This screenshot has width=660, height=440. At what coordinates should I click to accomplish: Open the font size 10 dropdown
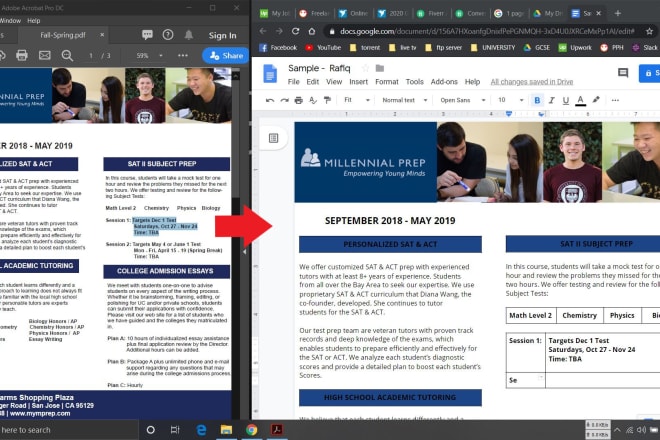pyautogui.click(x=511, y=100)
